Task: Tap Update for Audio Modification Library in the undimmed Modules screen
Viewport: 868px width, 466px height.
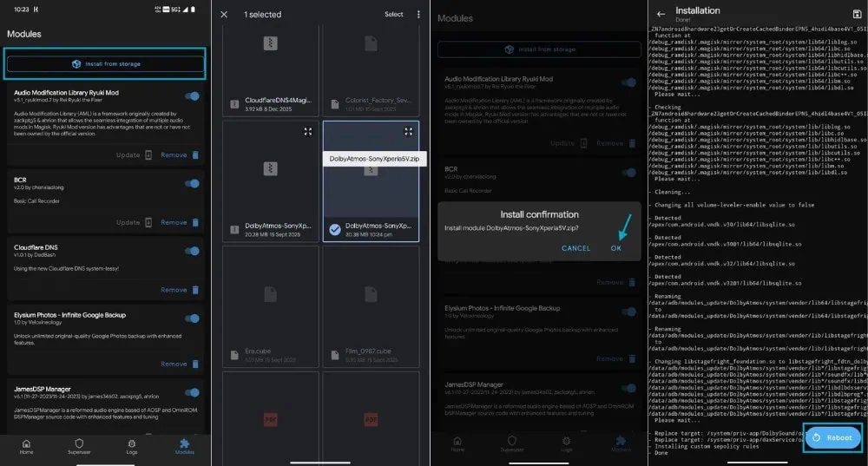Action: pos(134,155)
